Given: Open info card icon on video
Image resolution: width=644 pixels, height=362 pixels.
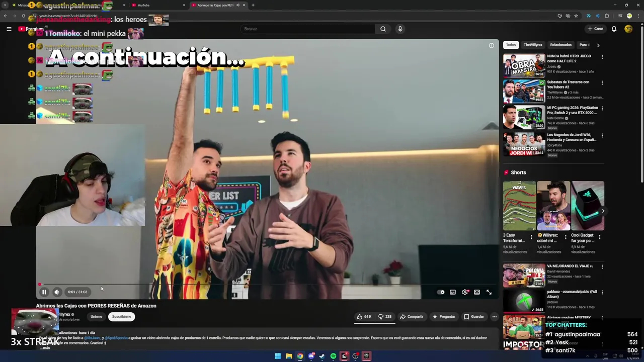Looking at the screenshot, I should click(492, 46).
